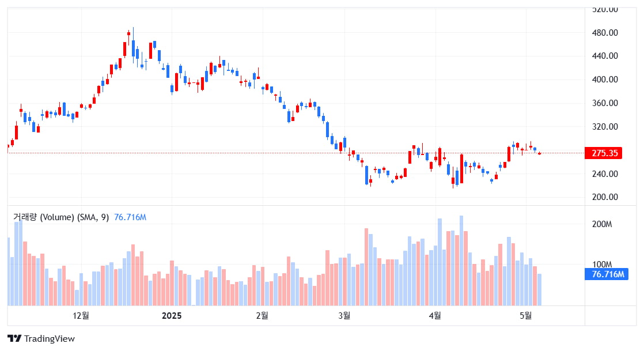Viewport: 644px width, 351px height.
Task: Select the red 275.35 price label
Action: (603, 153)
